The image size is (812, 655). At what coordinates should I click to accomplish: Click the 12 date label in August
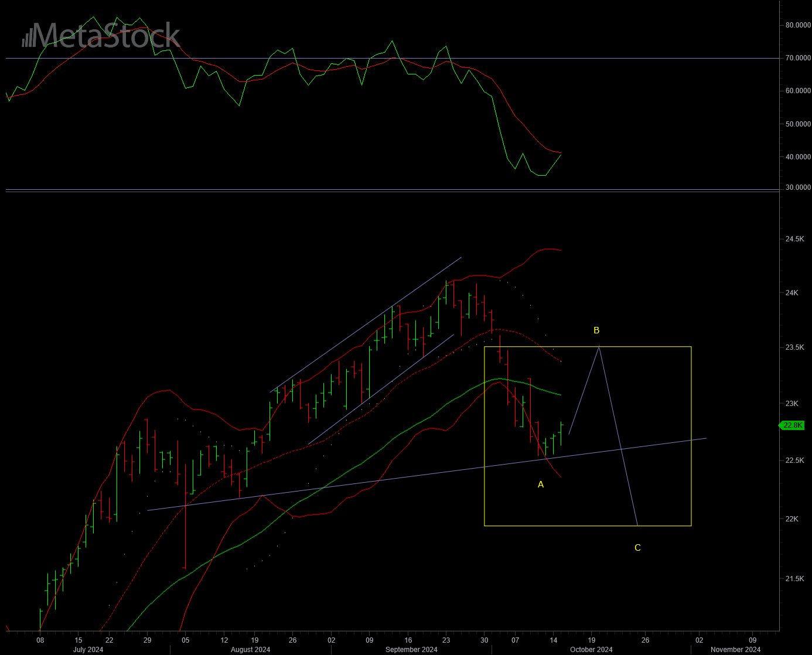224,640
